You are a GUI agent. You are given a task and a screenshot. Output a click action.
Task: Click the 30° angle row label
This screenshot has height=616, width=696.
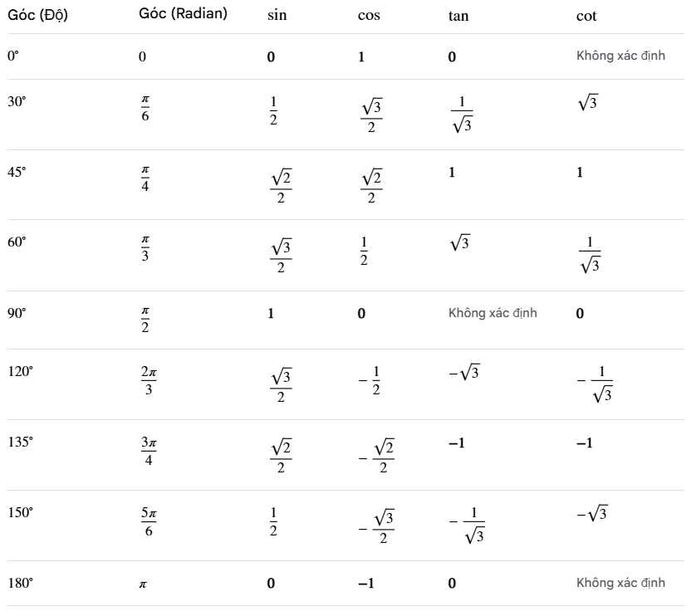tap(17, 101)
